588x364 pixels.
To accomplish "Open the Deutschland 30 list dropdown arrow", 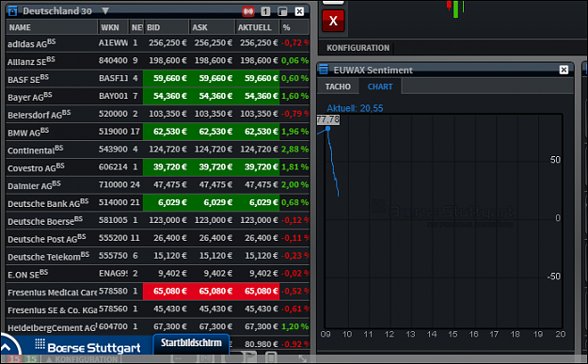I will [105, 11].
